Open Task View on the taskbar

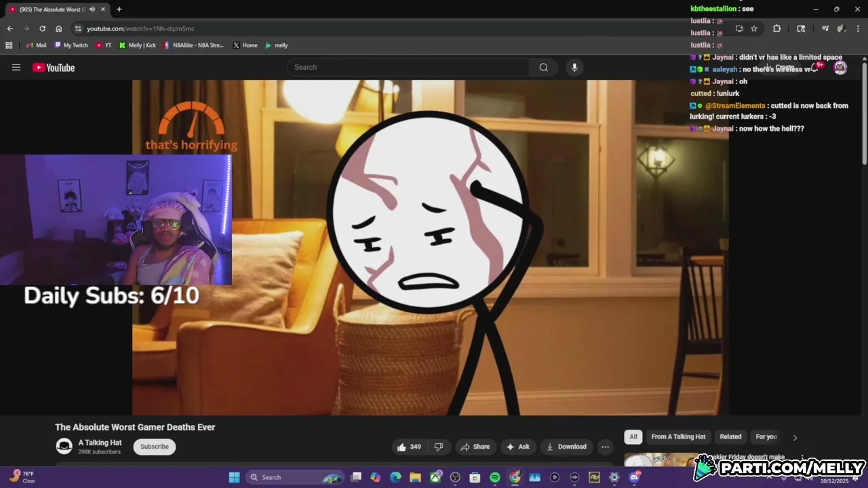(x=356, y=477)
